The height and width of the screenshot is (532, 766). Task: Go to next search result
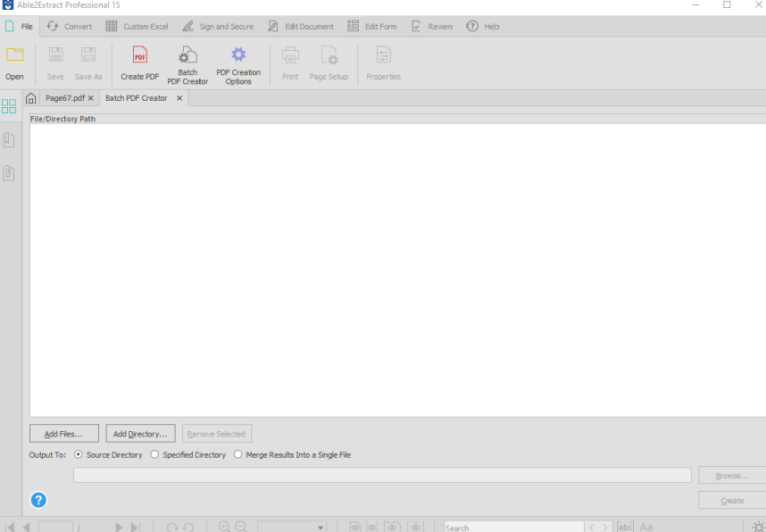[x=605, y=528]
